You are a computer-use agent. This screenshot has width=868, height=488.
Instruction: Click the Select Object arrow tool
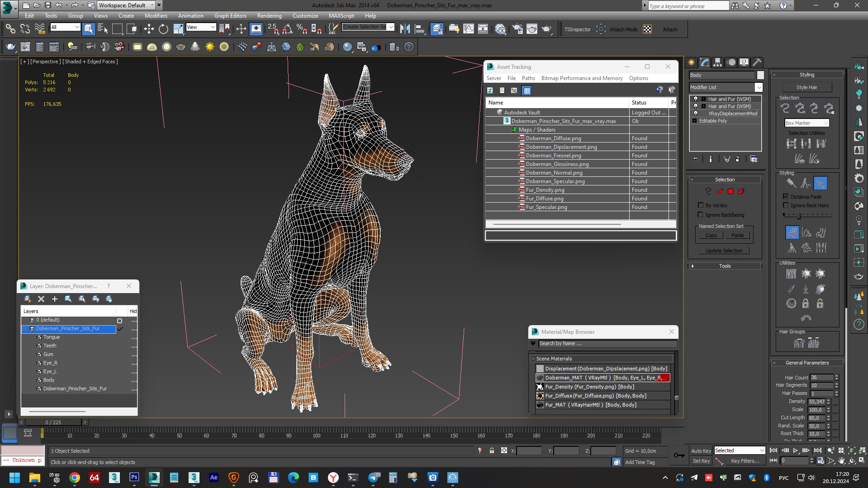(x=88, y=29)
